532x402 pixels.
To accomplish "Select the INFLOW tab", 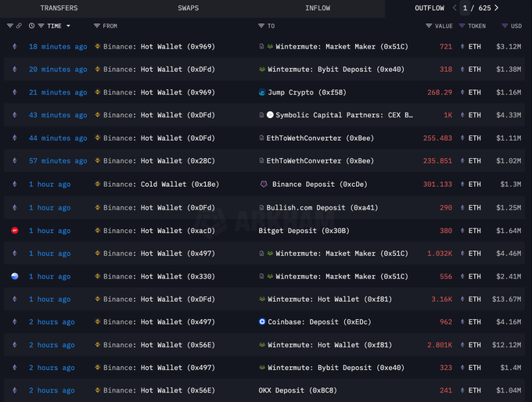I will (x=318, y=8).
